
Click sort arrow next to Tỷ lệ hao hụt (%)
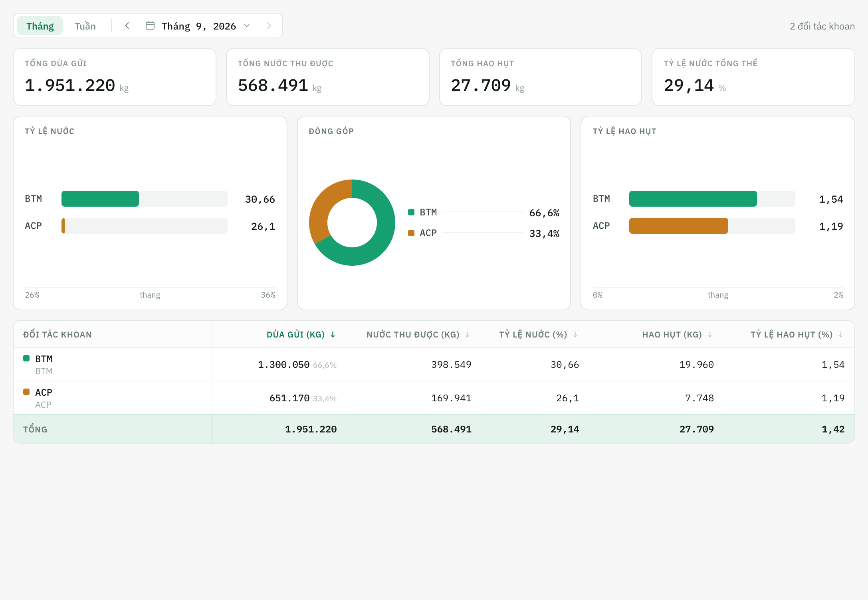click(840, 335)
